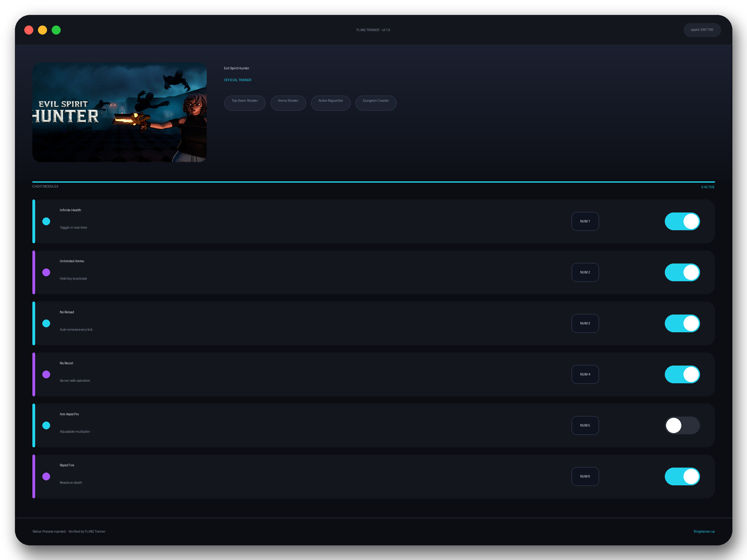Click the No Reload module name
The width and height of the screenshot is (747, 560).
click(x=67, y=312)
